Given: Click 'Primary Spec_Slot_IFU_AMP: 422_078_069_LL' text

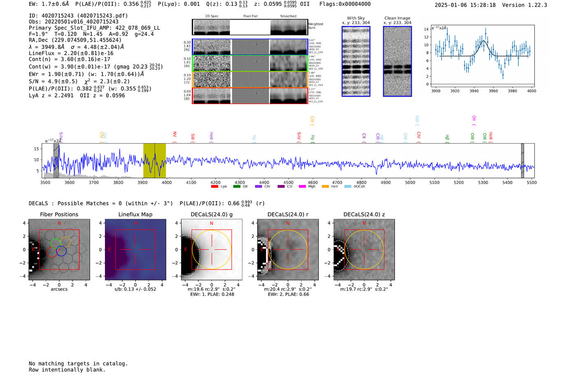Looking at the screenshot, I should pos(95,28).
